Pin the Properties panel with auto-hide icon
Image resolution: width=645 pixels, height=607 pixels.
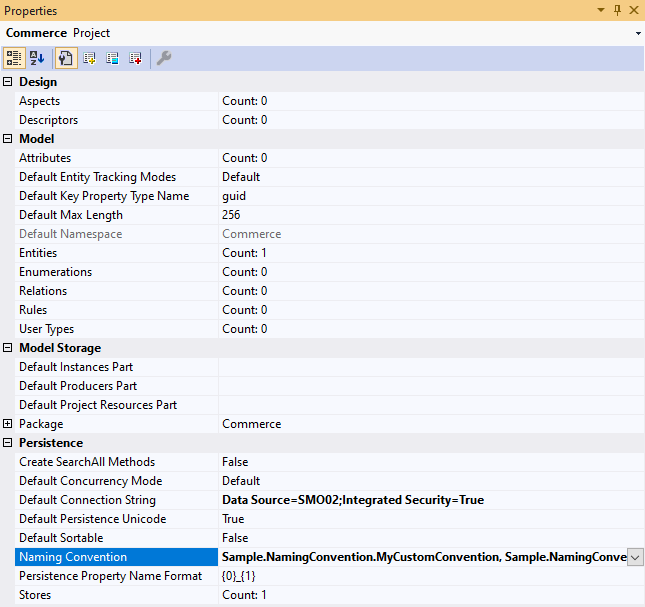tap(617, 10)
